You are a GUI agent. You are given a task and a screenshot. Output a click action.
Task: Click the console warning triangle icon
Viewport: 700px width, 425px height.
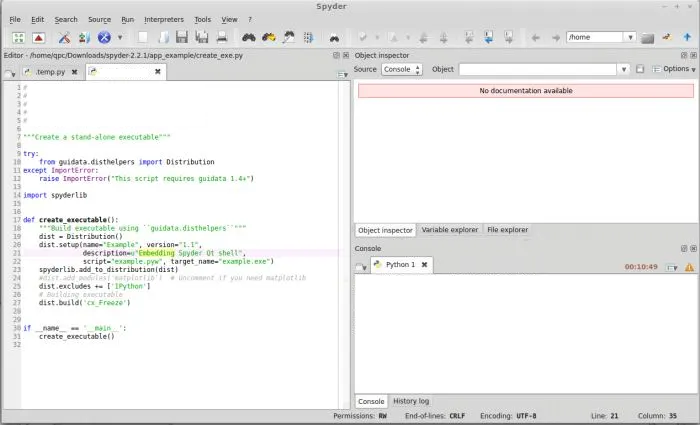[x=690, y=267]
